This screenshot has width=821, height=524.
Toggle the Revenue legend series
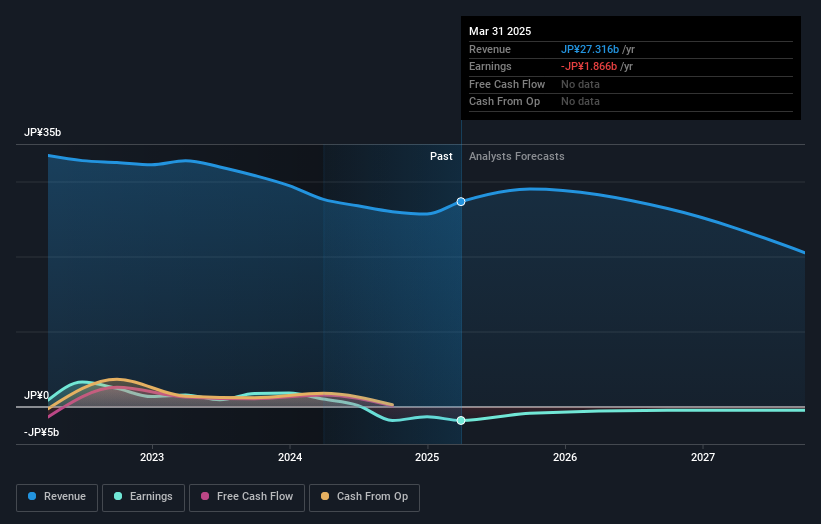click(57, 497)
